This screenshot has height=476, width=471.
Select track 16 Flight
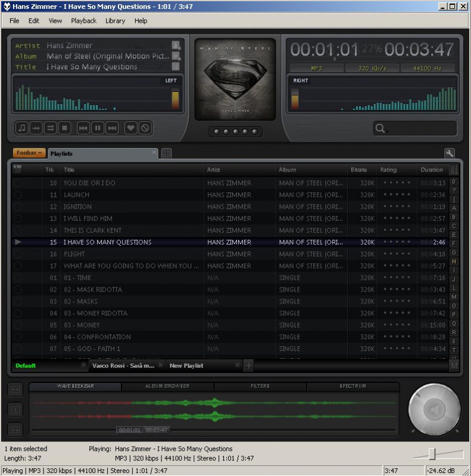pyautogui.click(x=230, y=254)
